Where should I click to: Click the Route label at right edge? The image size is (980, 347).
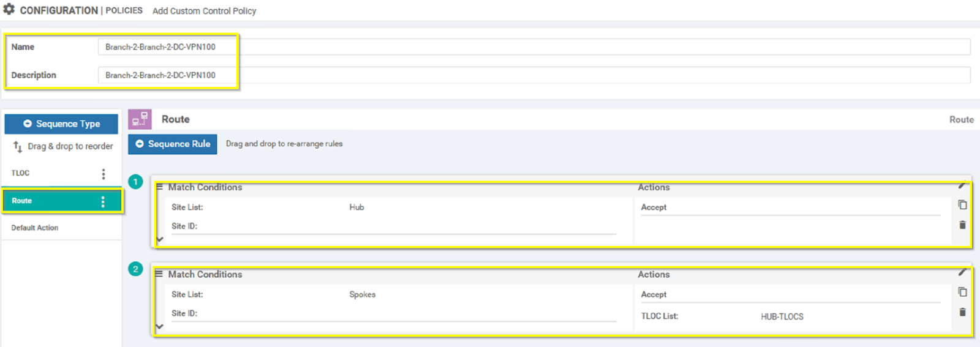click(961, 120)
